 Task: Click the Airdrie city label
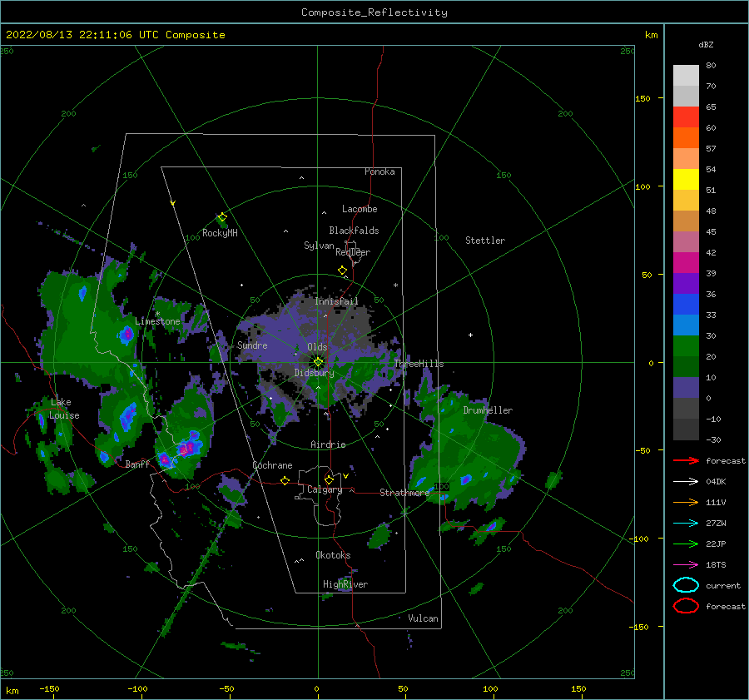coord(328,444)
